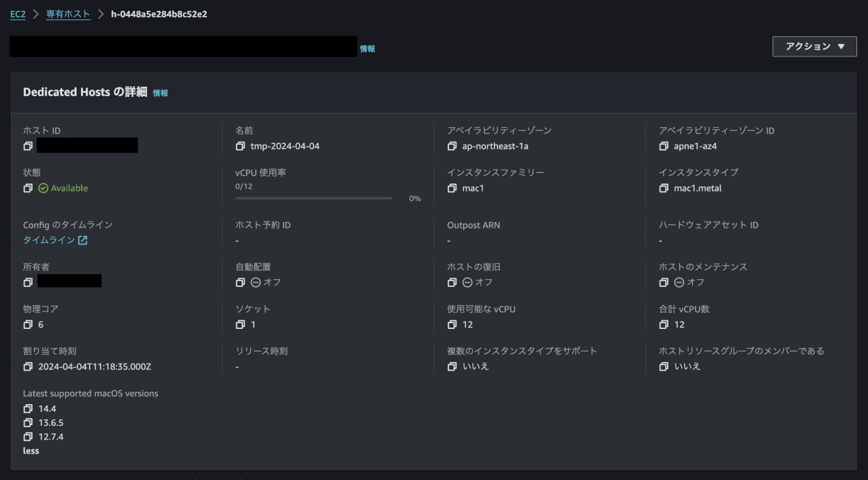Screen dimensions: 868x480
Task: Collapse macOS versions with 'less'
Action: pyautogui.click(x=31, y=451)
